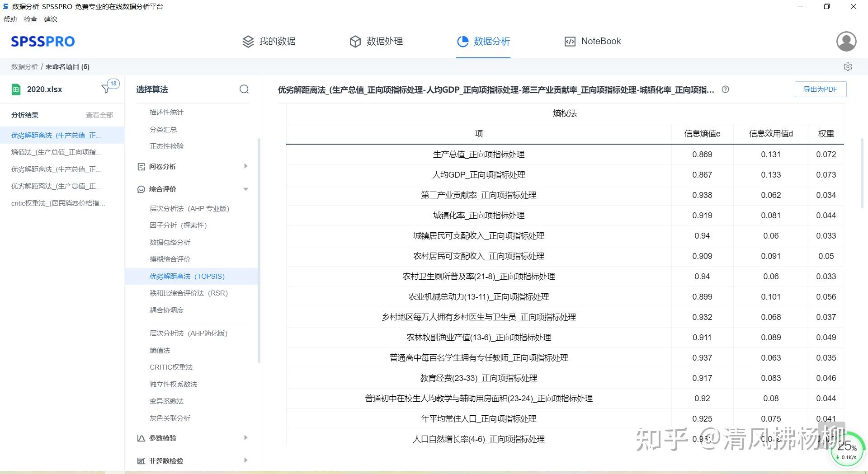Open the 我的数据 section icon

248,41
